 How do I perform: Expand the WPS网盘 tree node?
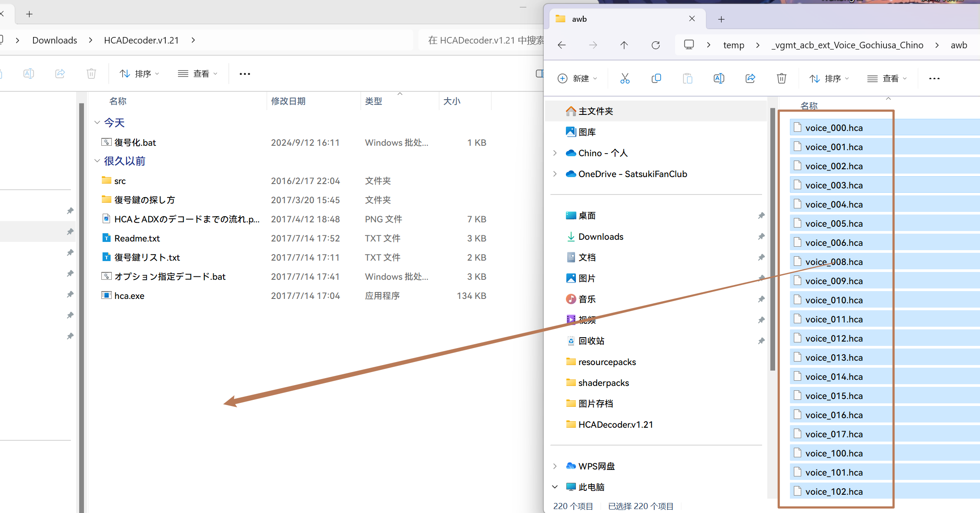click(555, 466)
